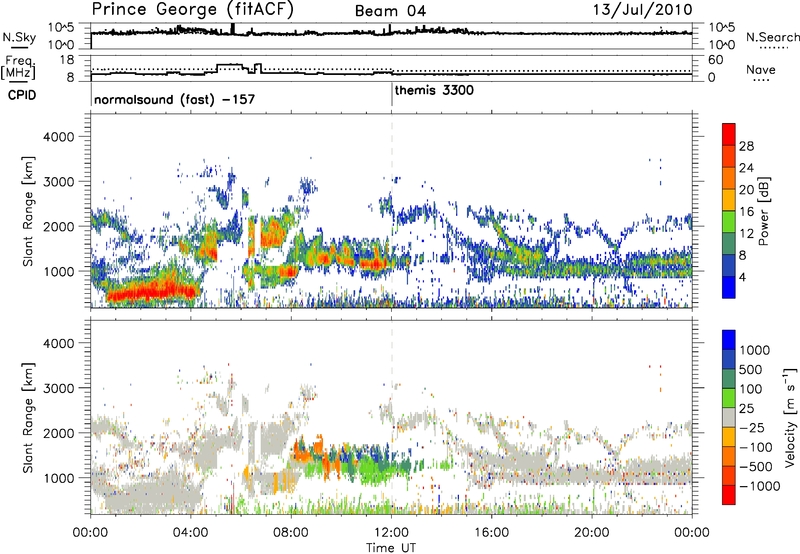Click the 'CPID' row label
The image size is (800, 554).
tap(22, 95)
